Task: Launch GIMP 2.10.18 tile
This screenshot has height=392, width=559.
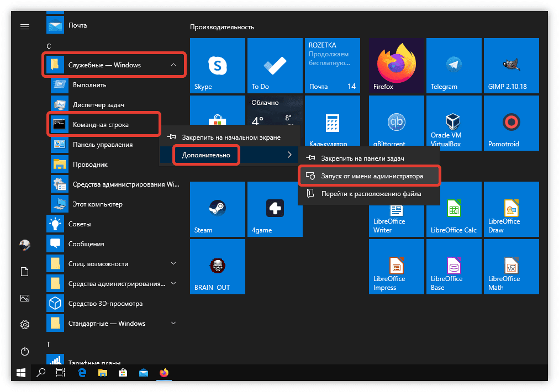Action: coord(511,66)
